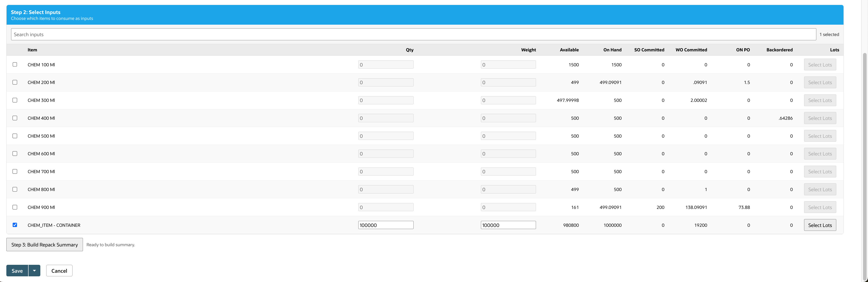Click Select Lots for CHEM_ITEM - CONTAINER

click(820, 225)
